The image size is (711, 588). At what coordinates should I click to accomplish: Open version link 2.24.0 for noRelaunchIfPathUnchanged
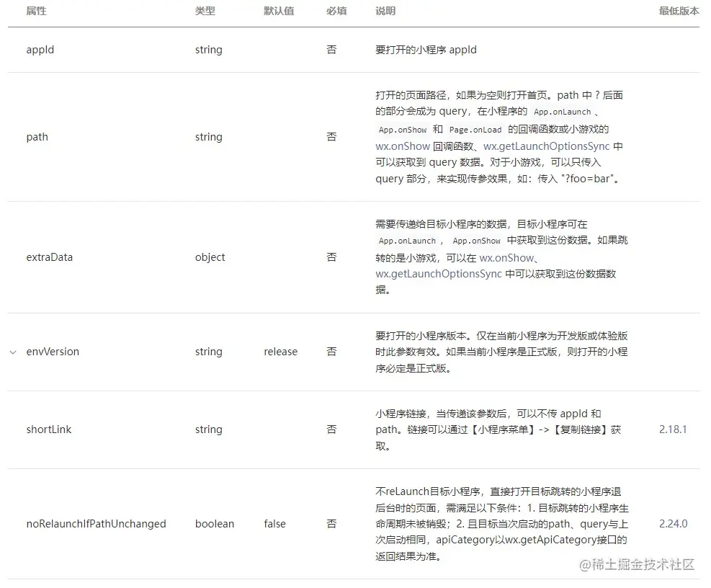point(673,524)
